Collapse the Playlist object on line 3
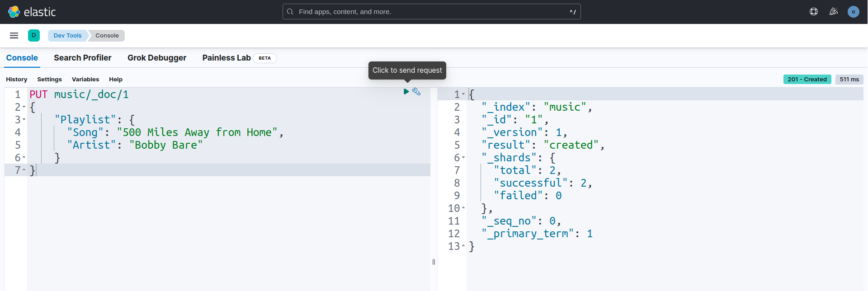This screenshot has height=291, width=868. coord(24,120)
